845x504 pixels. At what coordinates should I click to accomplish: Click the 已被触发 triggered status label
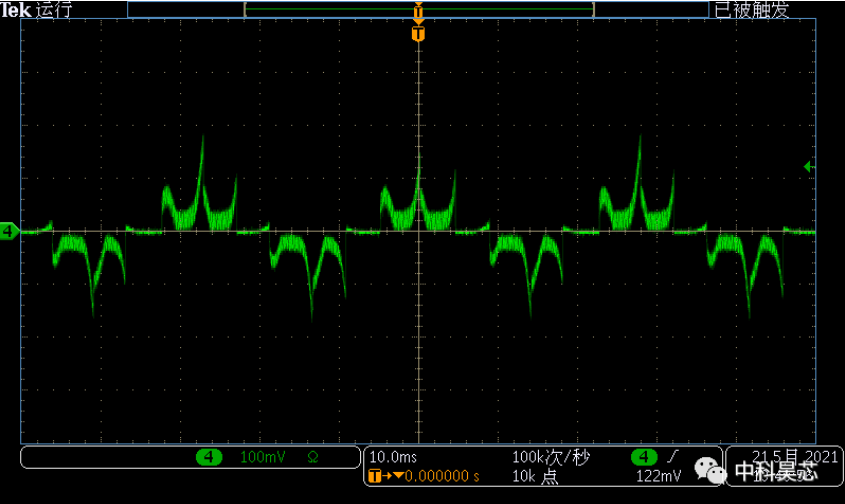pos(752,10)
